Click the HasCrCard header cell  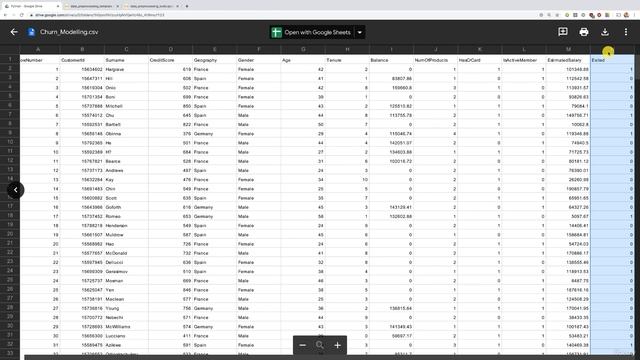click(x=480, y=60)
